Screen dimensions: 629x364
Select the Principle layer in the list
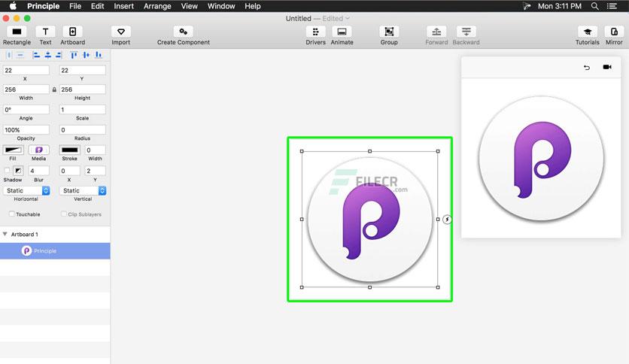[55, 251]
